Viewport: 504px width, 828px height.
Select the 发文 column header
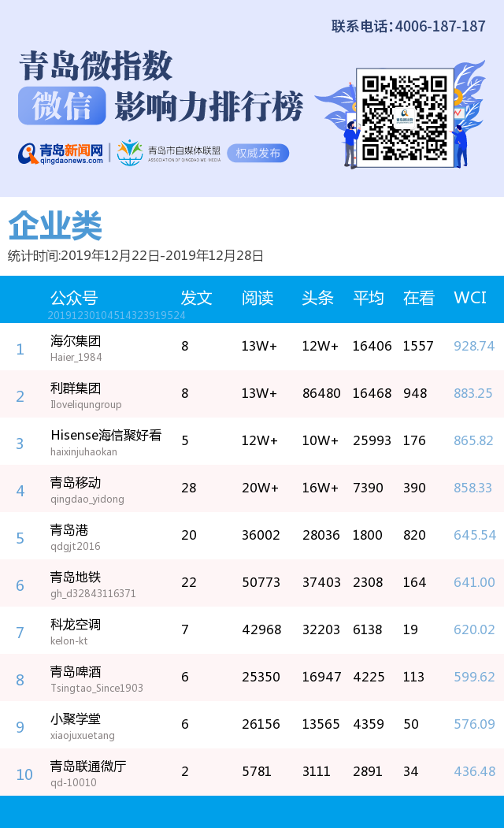click(196, 298)
